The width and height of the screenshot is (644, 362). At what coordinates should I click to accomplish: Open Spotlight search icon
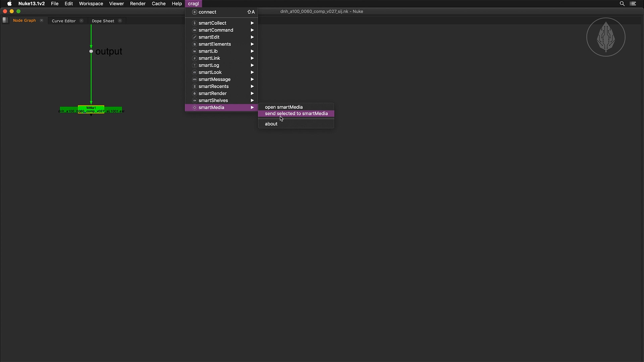pos(622,4)
